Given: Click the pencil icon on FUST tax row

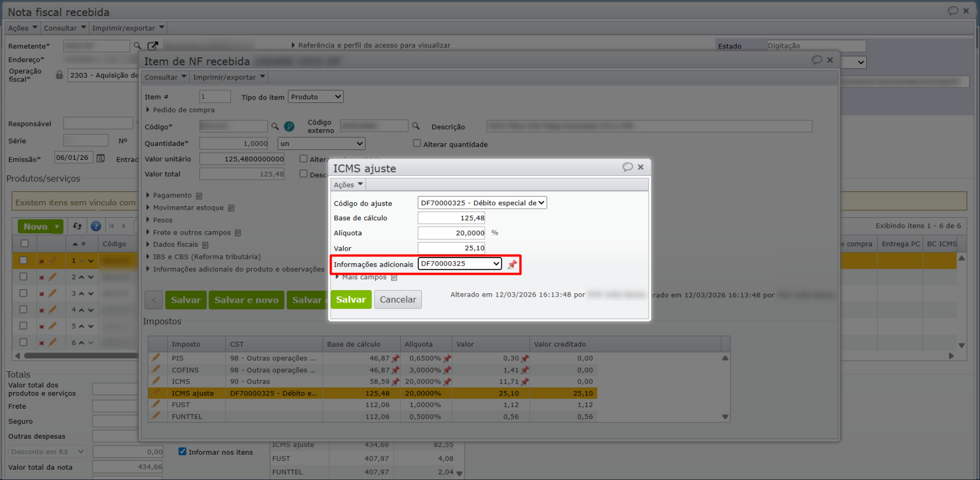Looking at the screenshot, I should pyautogui.click(x=156, y=404).
